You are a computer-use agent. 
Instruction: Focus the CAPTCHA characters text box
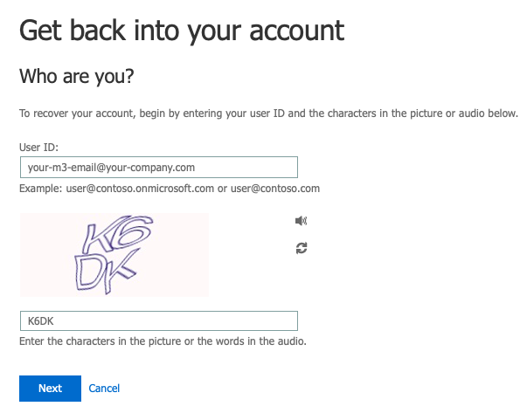(158, 321)
